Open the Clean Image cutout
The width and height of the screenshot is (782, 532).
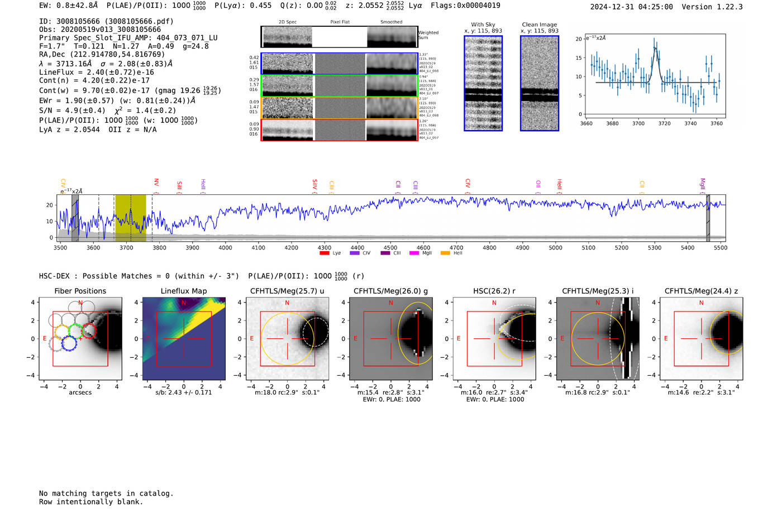pyautogui.click(x=540, y=83)
